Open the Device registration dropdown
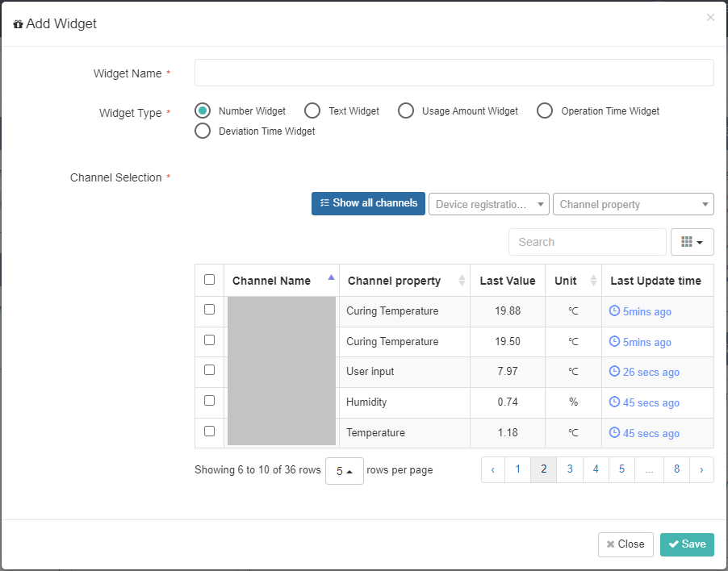This screenshot has height=571, width=728. point(489,204)
